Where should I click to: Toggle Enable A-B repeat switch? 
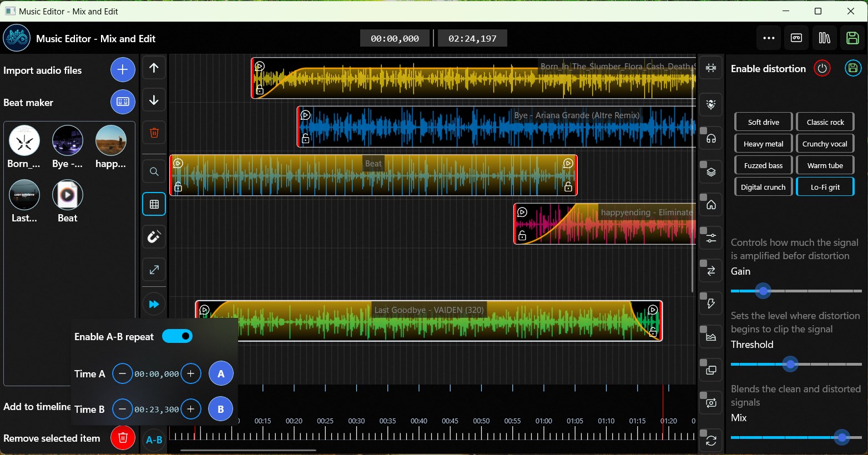[x=178, y=336]
